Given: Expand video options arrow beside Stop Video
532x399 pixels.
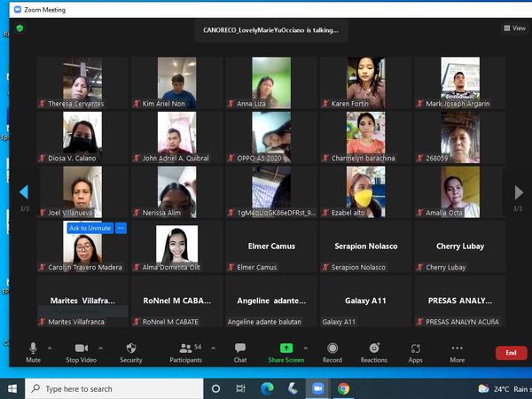Looking at the screenshot, I should 101,348.
